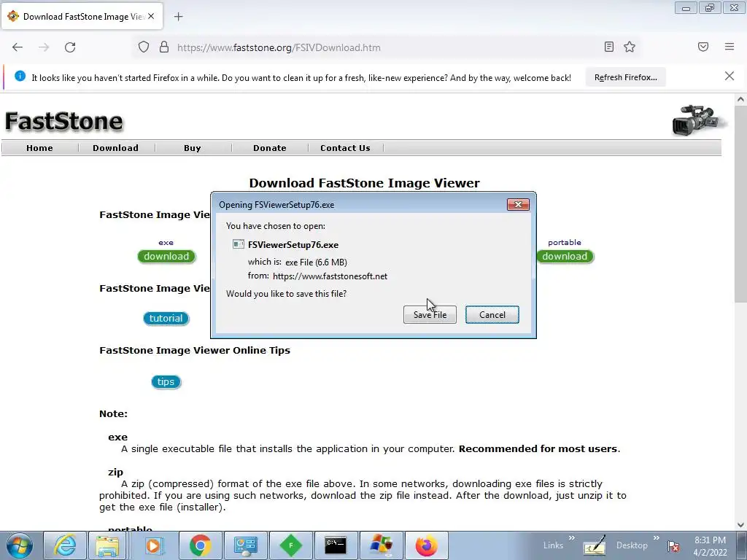Click the Refresh Firefox button
747x560 pixels.
pos(625,77)
